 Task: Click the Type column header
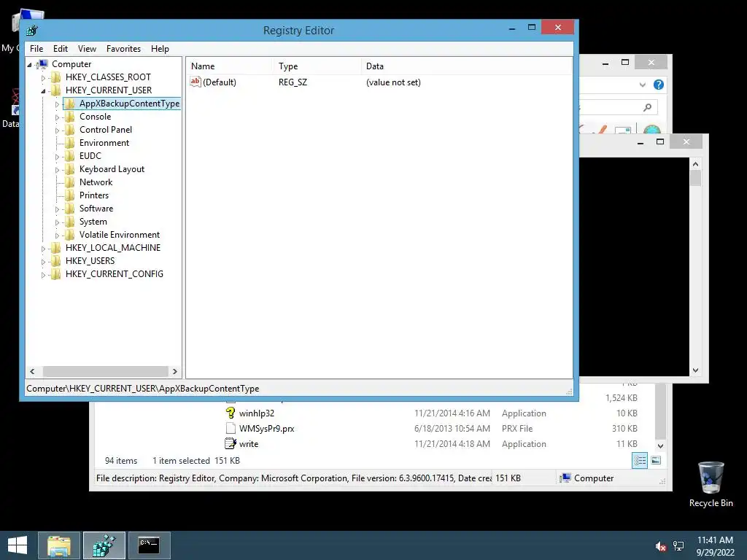click(317, 66)
